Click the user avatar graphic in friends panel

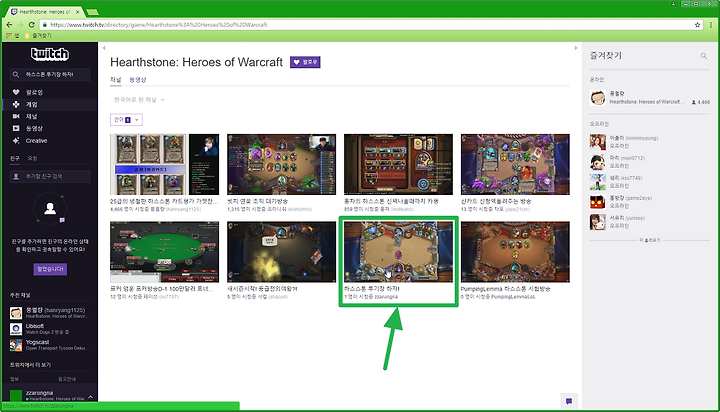(50, 209)
